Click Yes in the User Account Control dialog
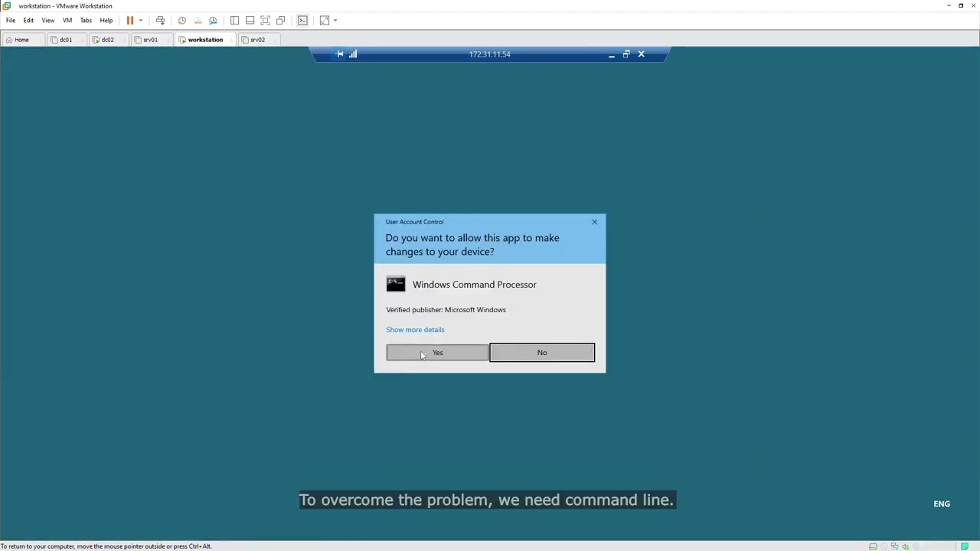Screen dimensions: 980x551 [x=437, y=352]
